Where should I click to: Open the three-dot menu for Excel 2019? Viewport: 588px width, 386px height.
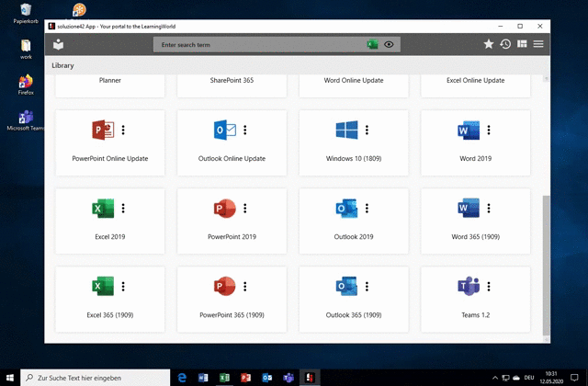point(123,209)
